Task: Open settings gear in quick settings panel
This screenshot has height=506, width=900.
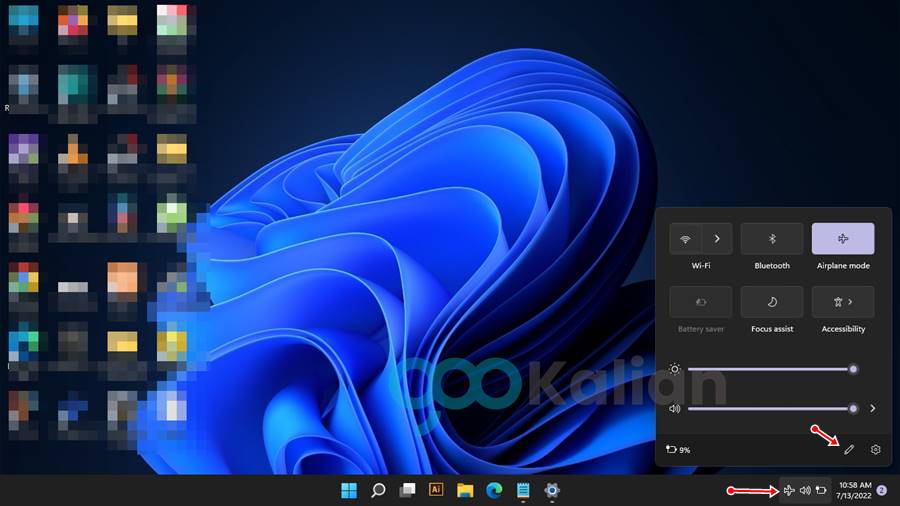Action: [875, 450]
